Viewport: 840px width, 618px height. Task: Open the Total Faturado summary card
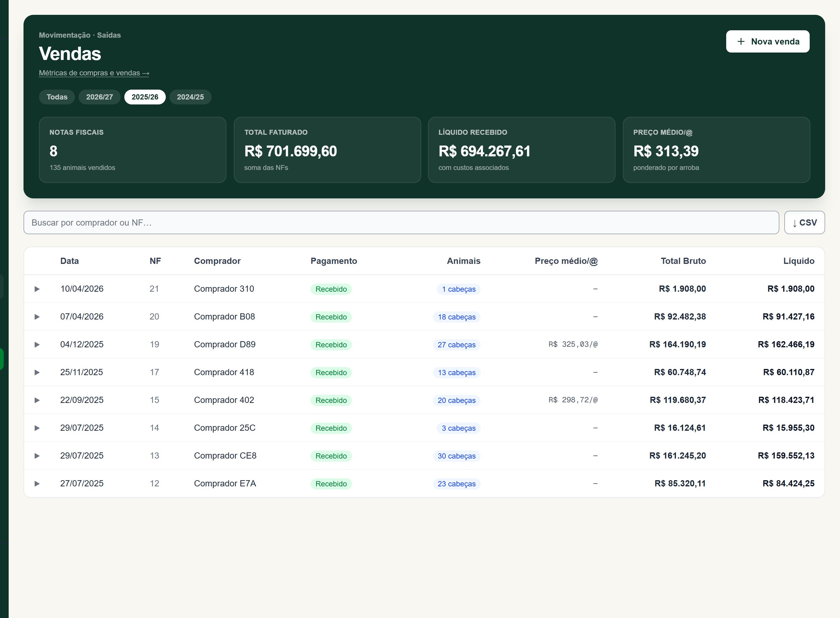[x=327, y=150]
